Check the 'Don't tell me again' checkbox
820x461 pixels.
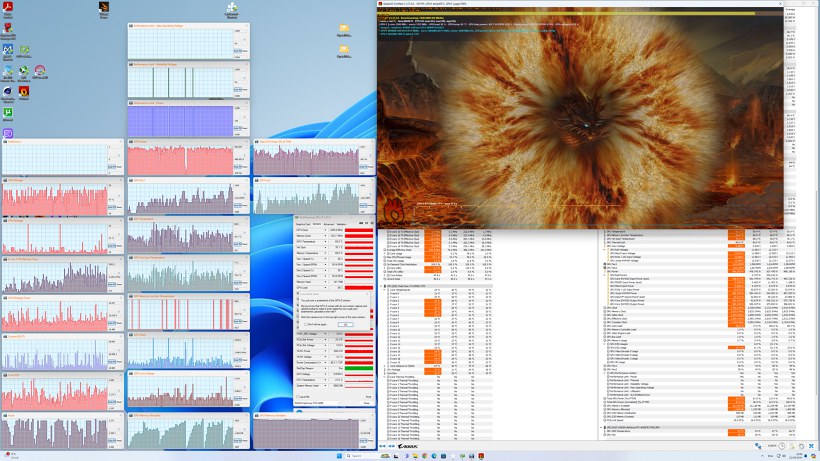click(x=304, y=324)
